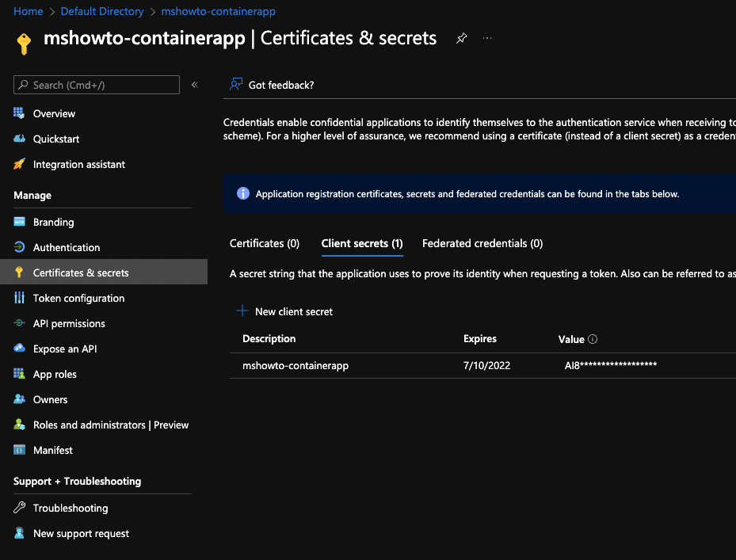Collapse the sidebar with the double chevron
The width and height of the screenshot is (736, 560).
[195, 85]
